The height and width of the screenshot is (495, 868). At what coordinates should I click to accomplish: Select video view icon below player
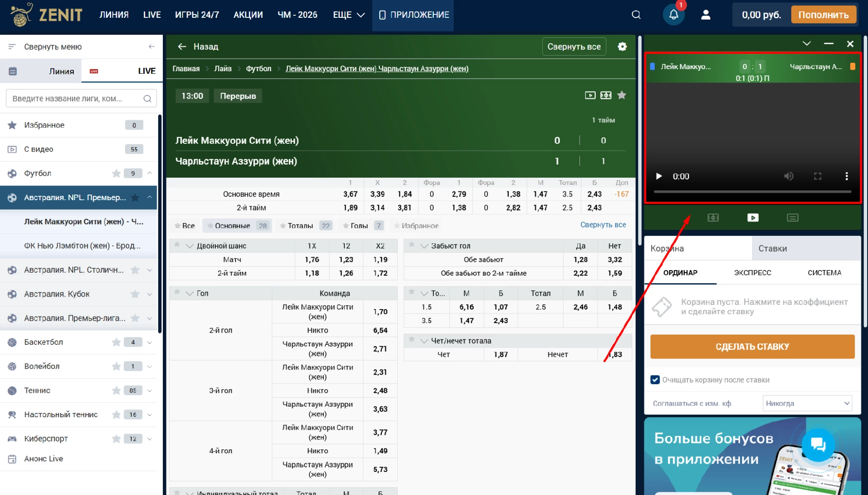(x=753, y=218)
